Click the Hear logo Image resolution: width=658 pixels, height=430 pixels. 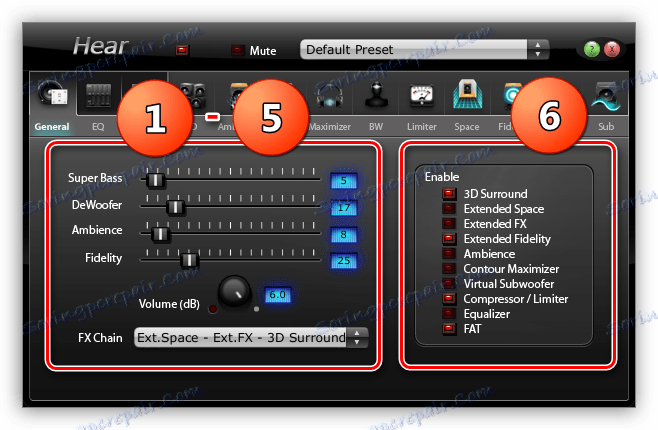(x=100, y=46)
